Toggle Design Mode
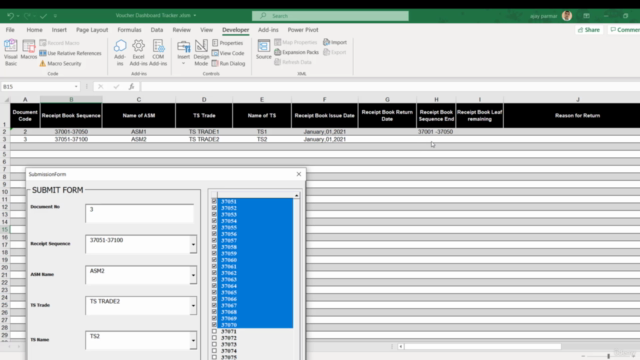The height and width of the screenshot is (360, 640). point(201,52)
